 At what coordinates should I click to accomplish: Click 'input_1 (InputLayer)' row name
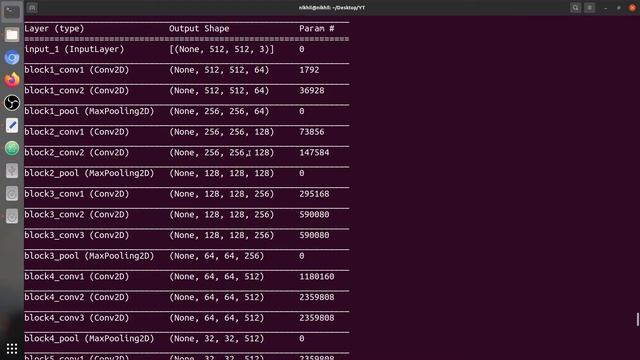74,49
